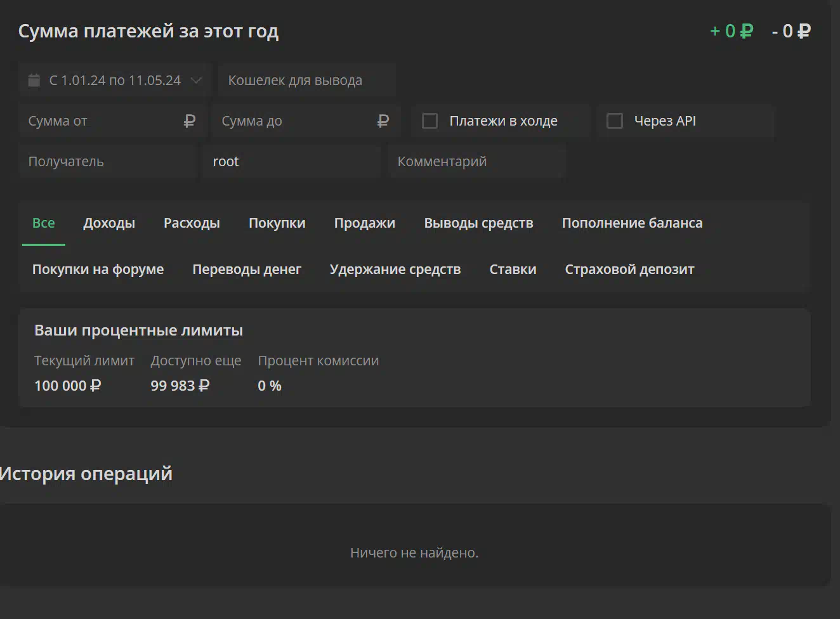Click the История операций heading
840x619 pixels.
click(86, 474)
